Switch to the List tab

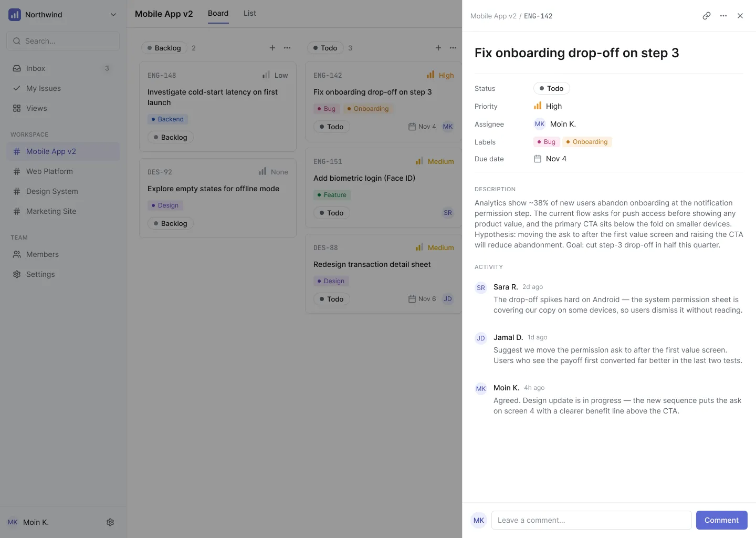pos(250,14)
